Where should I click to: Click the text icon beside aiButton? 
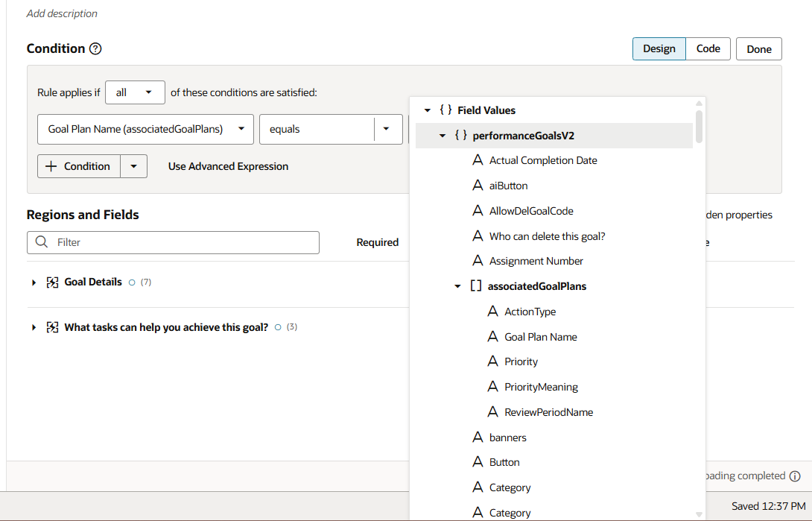point(478,185)
